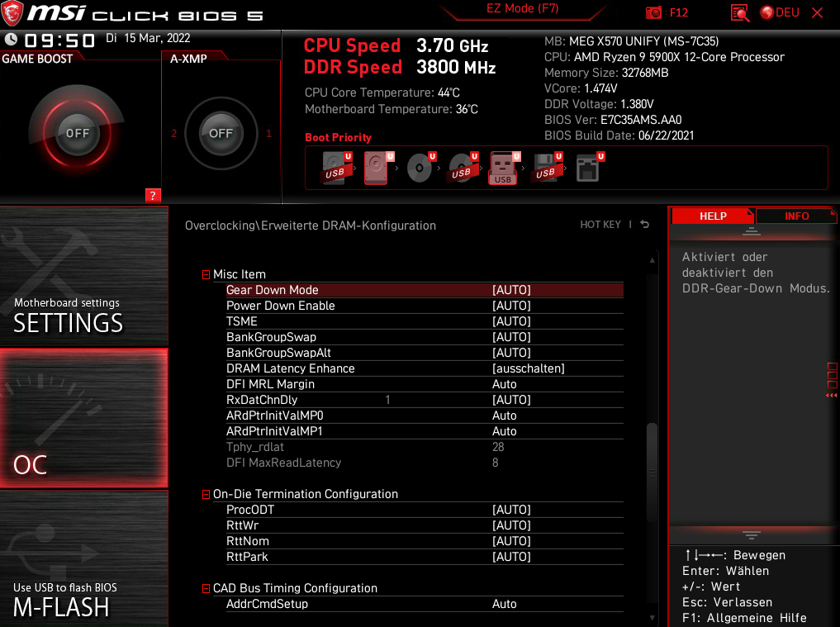Click the Overclocking breadcrumb path text
This screenshot has height=627, width=840.
pyautogui.click(x=311, y=226)
